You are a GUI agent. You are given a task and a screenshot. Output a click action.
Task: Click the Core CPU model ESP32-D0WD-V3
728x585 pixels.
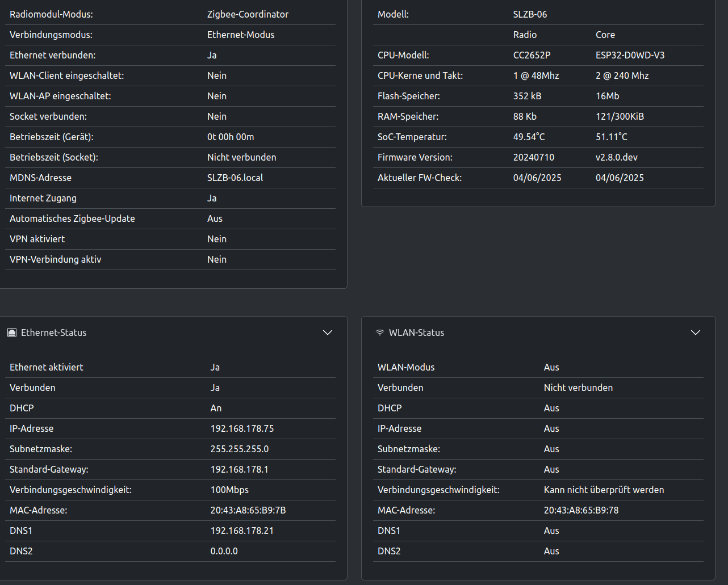click(x=630, y=55)
